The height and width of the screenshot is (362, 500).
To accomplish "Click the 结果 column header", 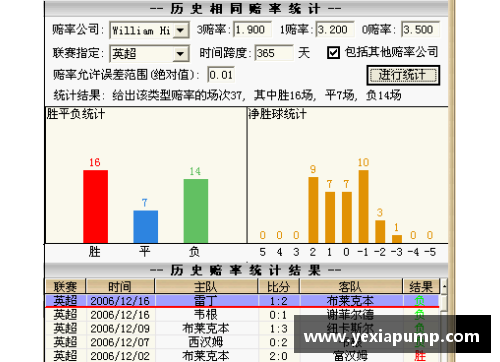I will (421, 286).
